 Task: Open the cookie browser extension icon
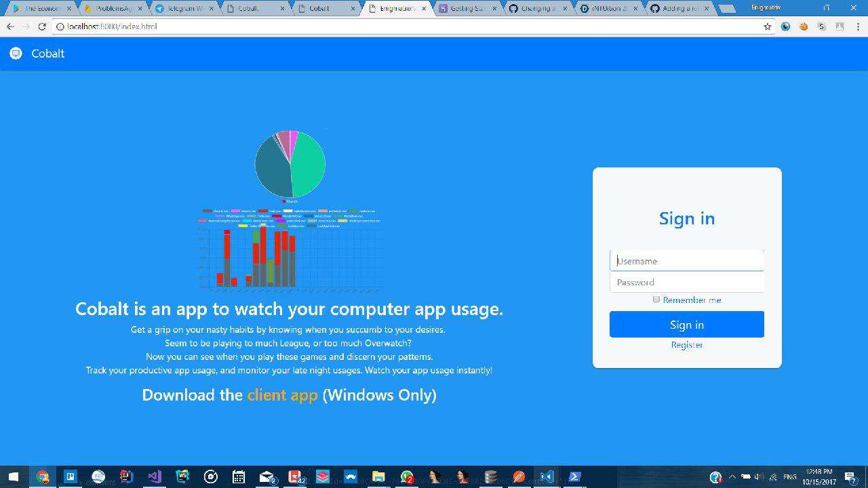(804, 26)
